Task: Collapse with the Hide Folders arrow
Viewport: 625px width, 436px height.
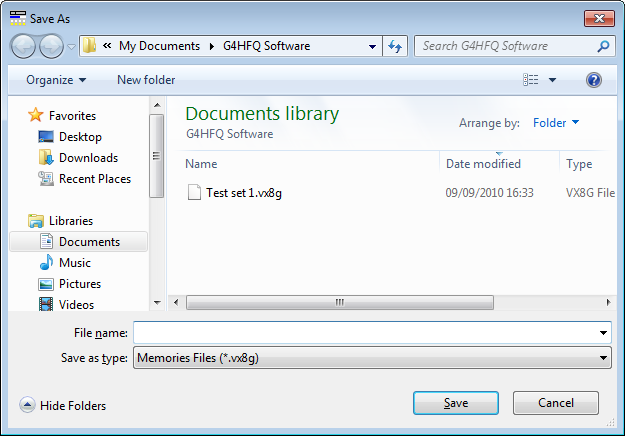Action: tap(27, 405)
